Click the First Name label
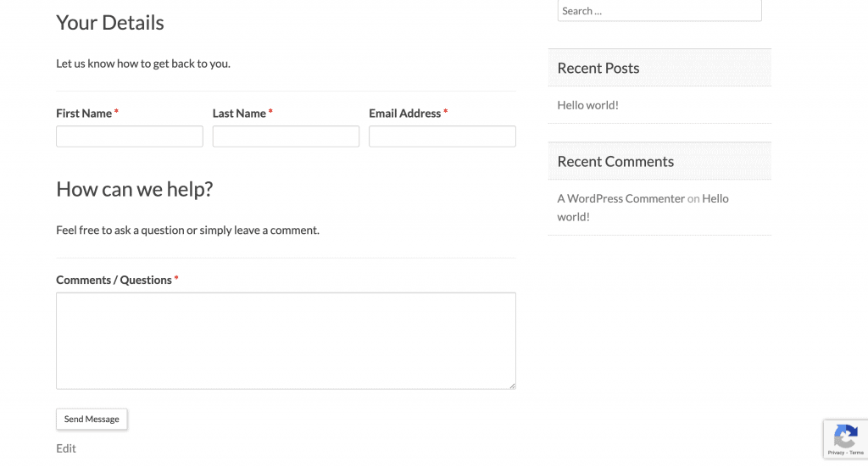The image size is (868, 467). point(84,114)
